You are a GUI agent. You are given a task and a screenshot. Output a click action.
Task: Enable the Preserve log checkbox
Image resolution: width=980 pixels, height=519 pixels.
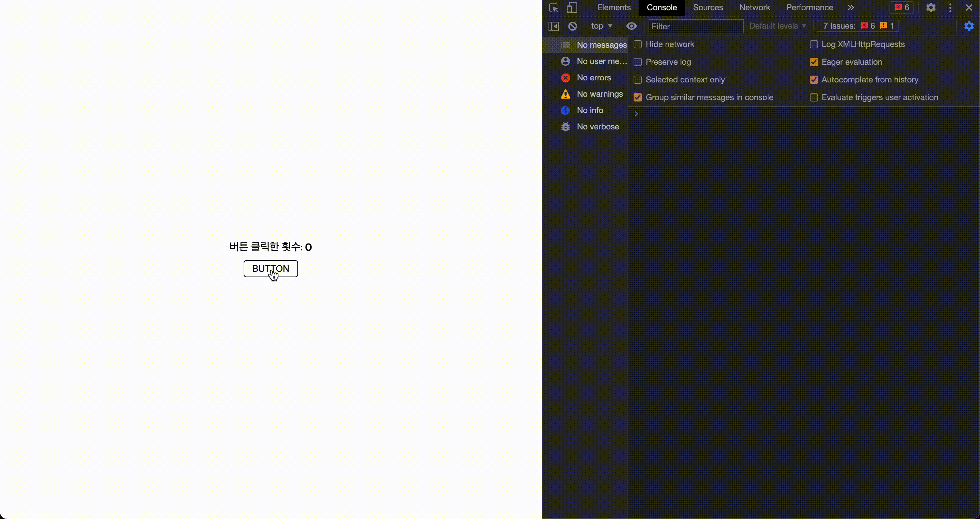pos(638,62)
